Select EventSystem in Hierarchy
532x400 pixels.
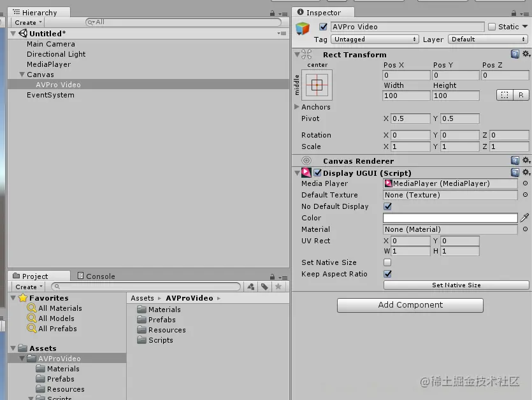50,95
